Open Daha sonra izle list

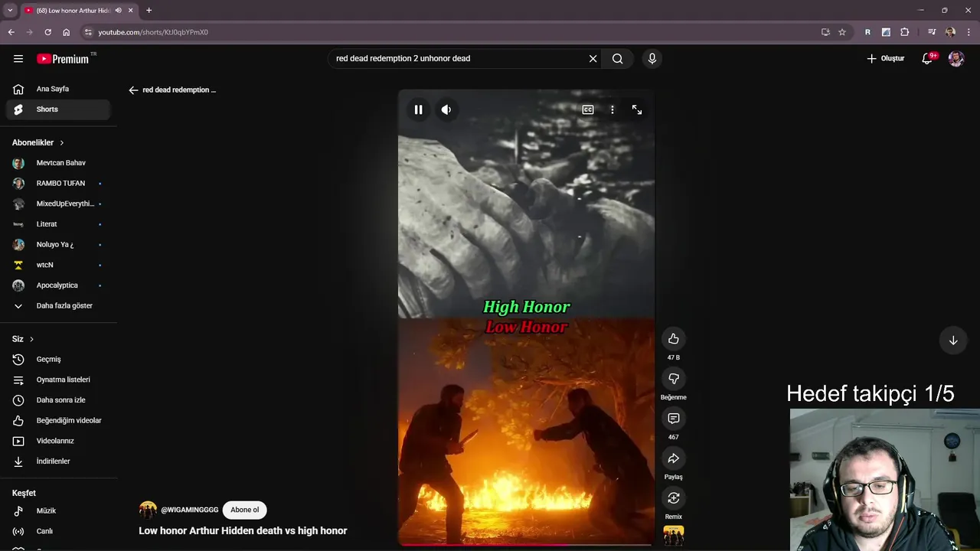pos(58,400)
